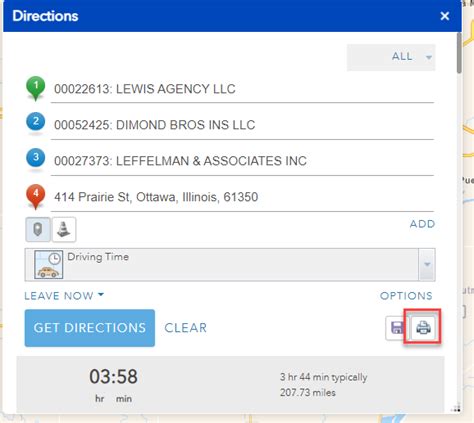Open the ALL dropdown menu
The width and height of the screenshot is (474, 423).
point(391,57)
